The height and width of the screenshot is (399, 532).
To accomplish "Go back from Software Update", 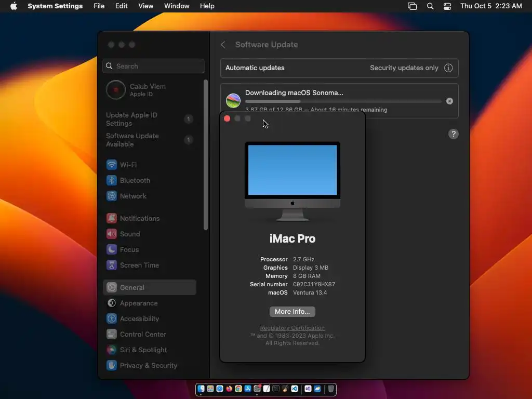I will click(223, 45).
